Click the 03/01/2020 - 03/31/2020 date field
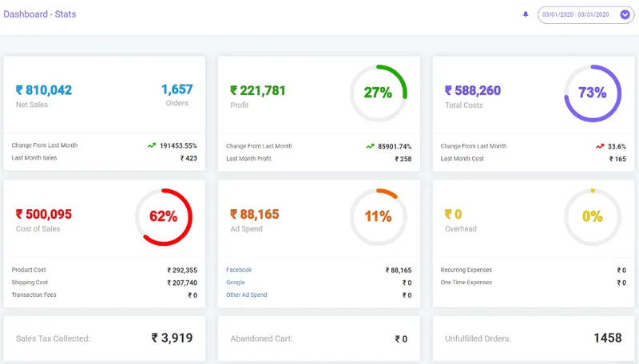Image resolution: width=639 pixels, height=364 pixels. point(575,14)
